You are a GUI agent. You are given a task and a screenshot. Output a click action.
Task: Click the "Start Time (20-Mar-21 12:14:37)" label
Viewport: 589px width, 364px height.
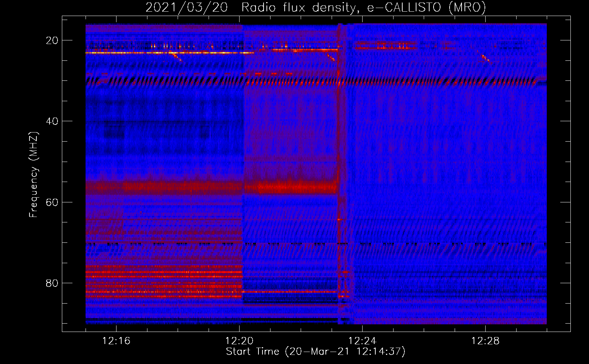click(316, 352)
